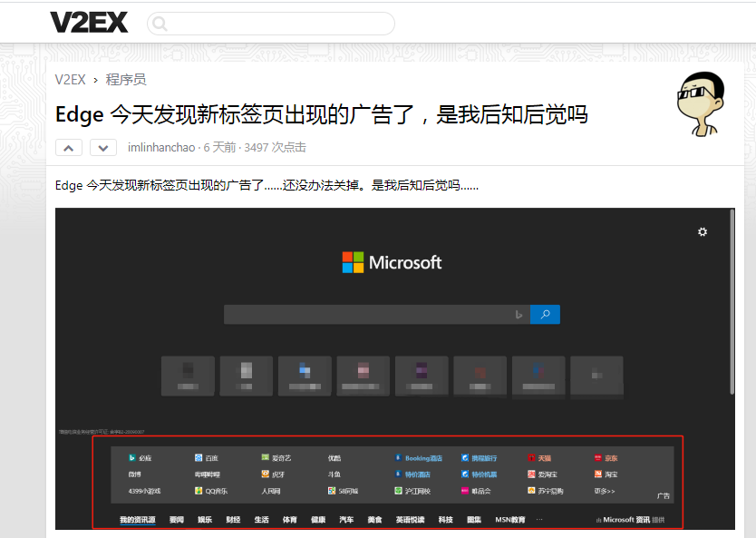Click the Bing logo inside the search box
Viewport: 756px width, 538px height.
point(519,315)
